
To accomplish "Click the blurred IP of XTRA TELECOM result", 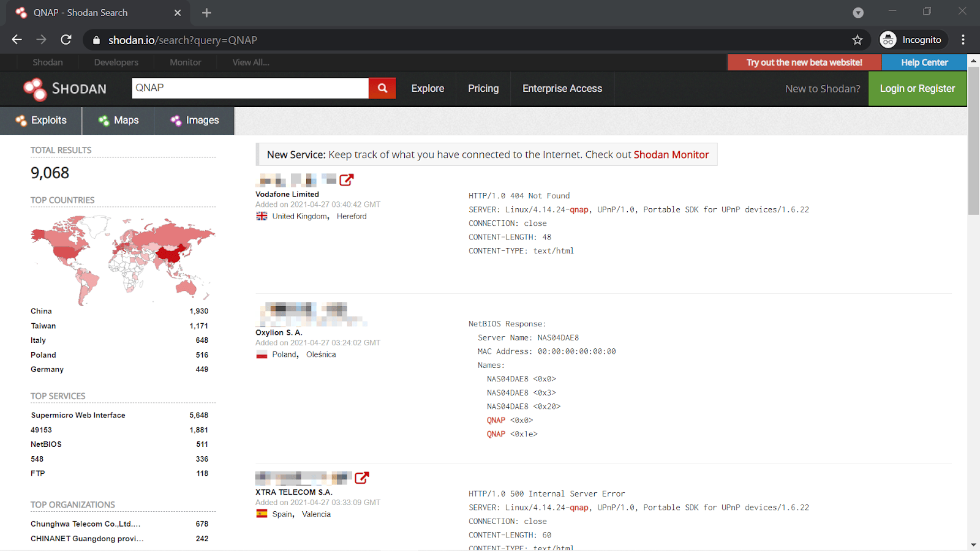I will click(304, 478).
